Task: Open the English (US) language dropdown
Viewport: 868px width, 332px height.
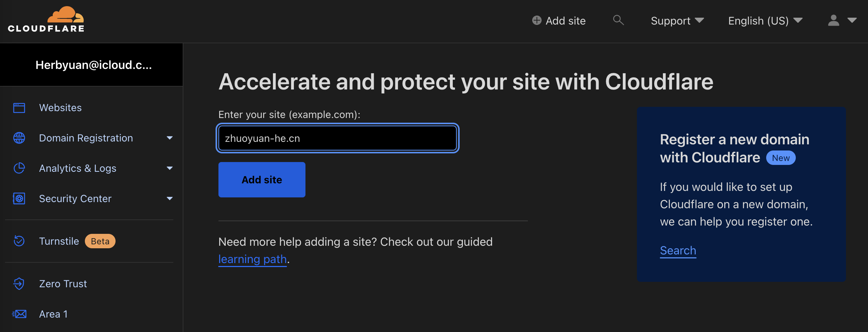Action: coord(765,21)
